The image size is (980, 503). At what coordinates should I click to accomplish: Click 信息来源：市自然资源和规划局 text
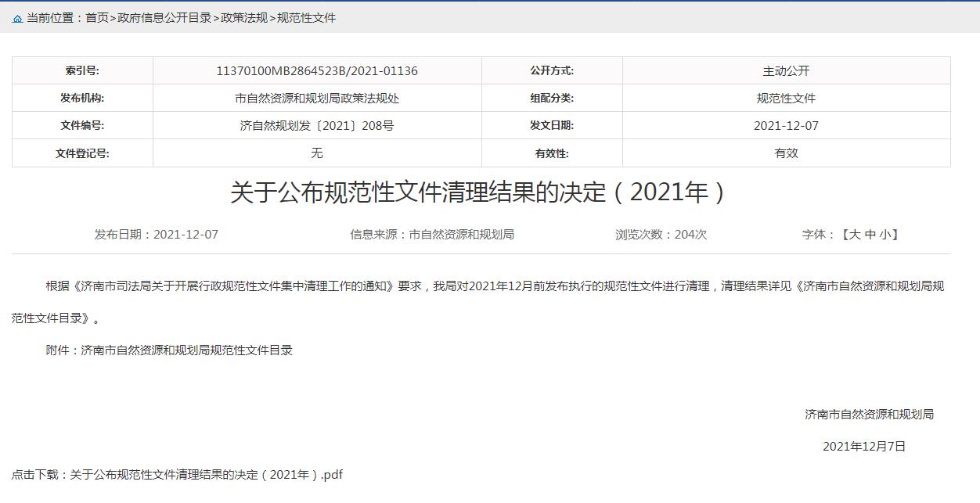[432, 234]
